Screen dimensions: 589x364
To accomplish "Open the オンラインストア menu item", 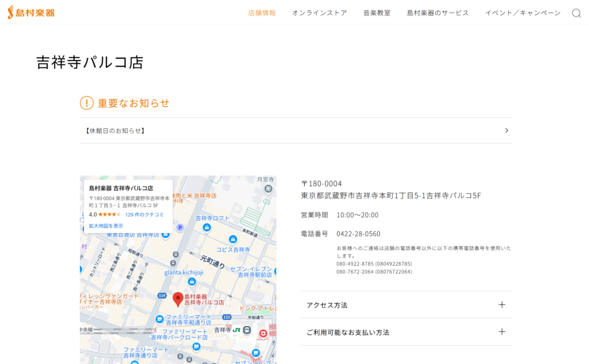I will 320,13.
